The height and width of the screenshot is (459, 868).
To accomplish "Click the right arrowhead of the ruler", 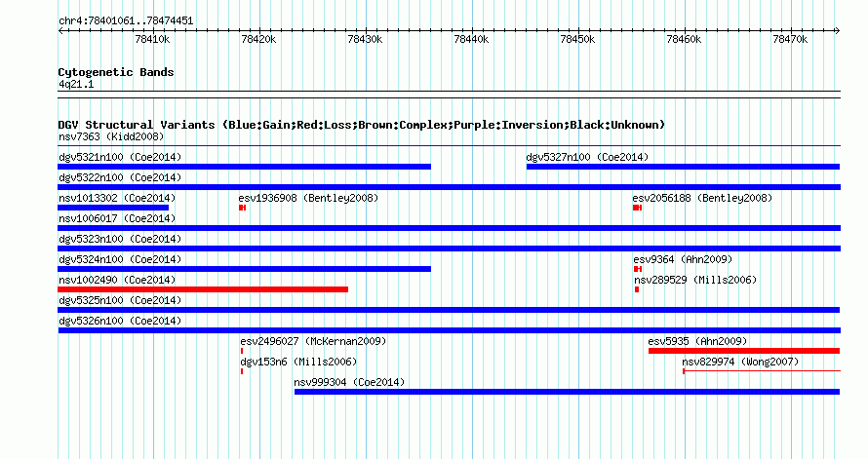I will (837, 31).
